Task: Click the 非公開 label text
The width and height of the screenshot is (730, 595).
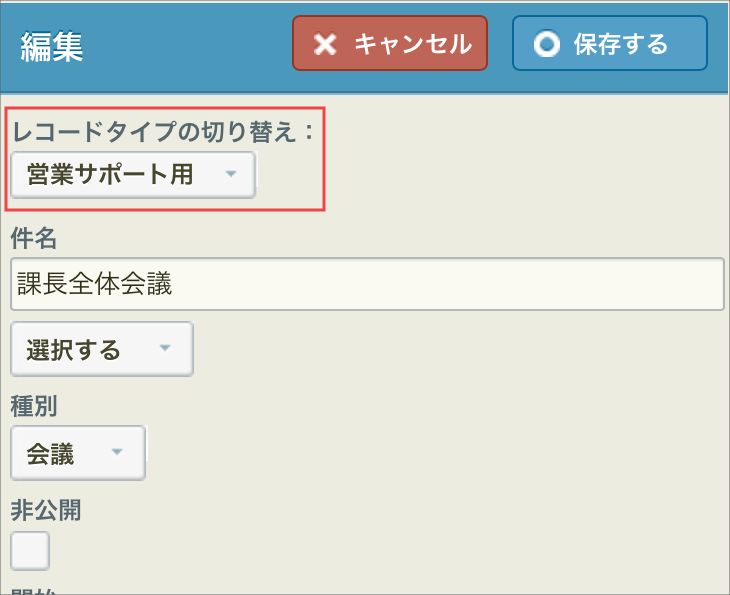Action: [46, 510]
